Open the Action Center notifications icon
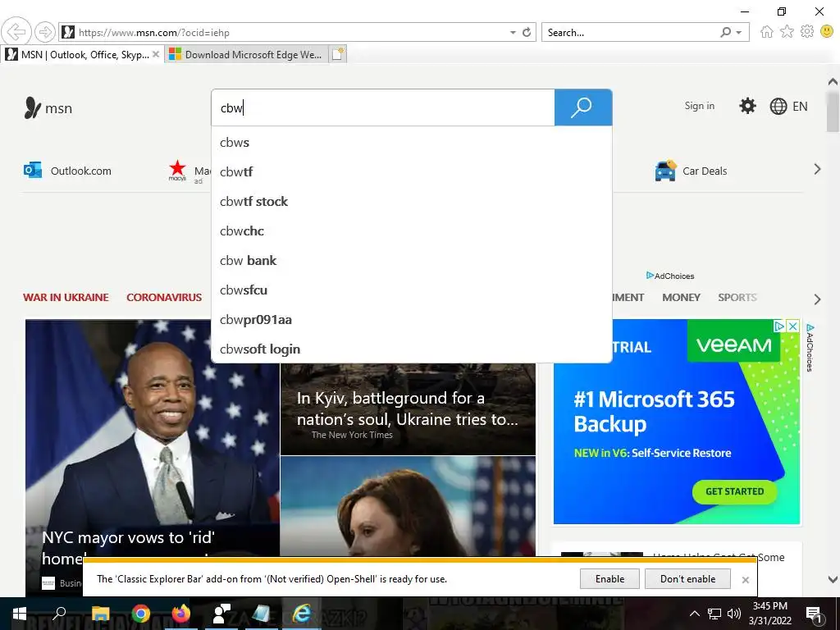Image resolution: width=840 pixels, height=630 pixels. 815,614
